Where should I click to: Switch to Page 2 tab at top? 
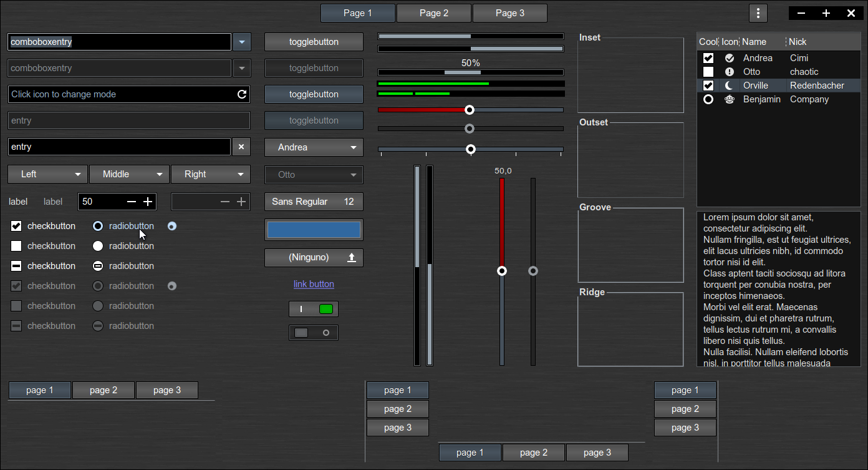click(434, 13)
